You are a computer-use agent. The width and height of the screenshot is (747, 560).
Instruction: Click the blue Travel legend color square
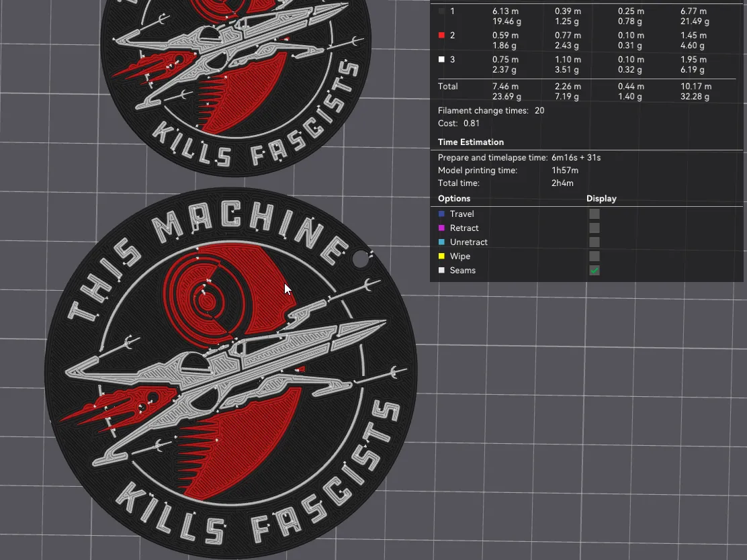click(441, 214)
